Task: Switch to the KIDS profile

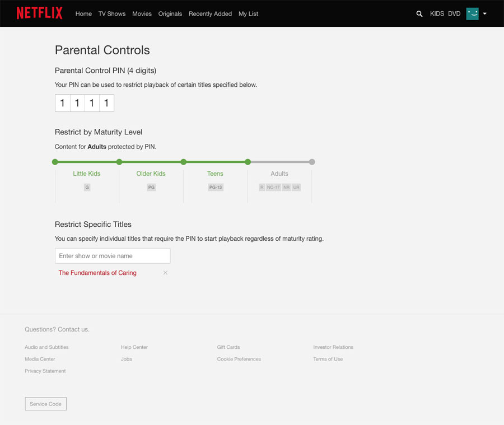Action: [x=437, y=13]
